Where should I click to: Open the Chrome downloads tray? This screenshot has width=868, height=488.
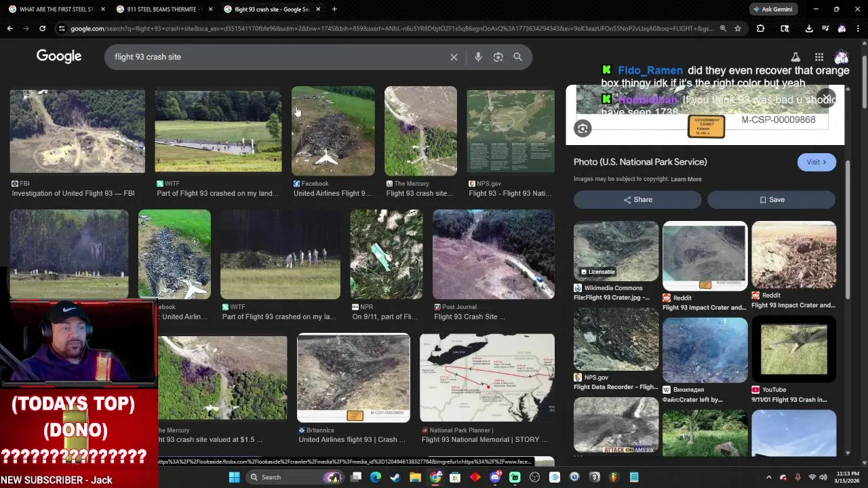tap(809, 28)
